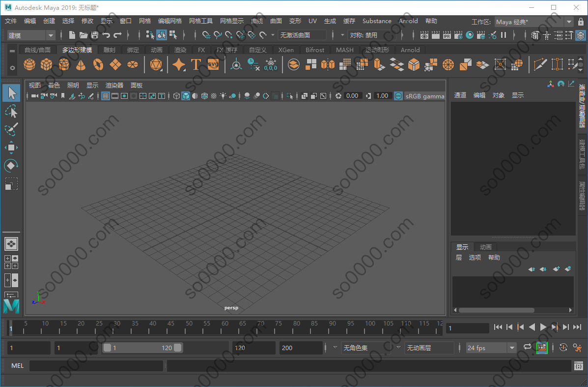Toggle the workspace lock icon
Viewport: 588px width, 387px height.
click(x=581, y=22)
